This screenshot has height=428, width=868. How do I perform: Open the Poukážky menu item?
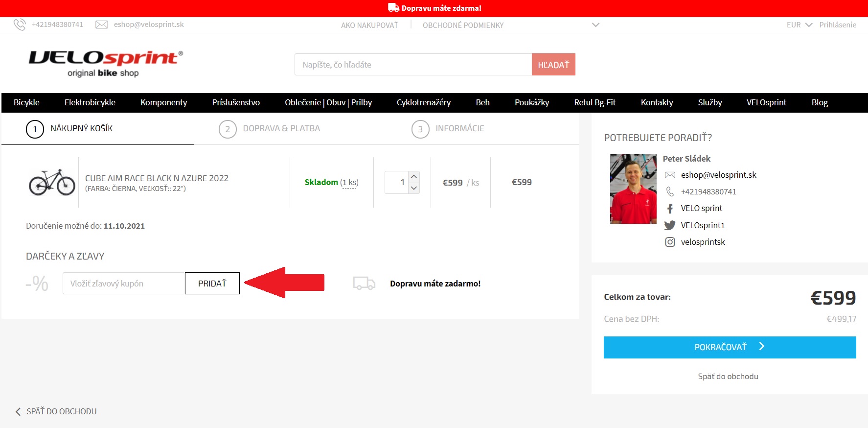(532, 102)
